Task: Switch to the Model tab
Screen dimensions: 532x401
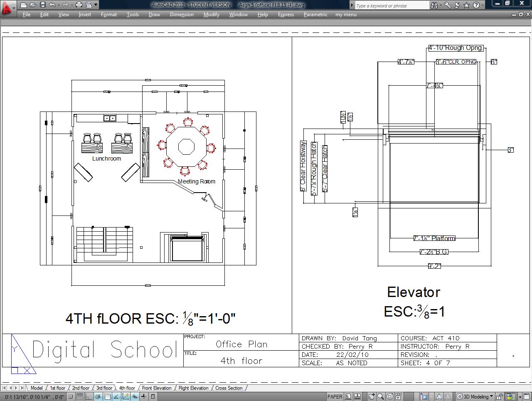Action: point(37,388)
